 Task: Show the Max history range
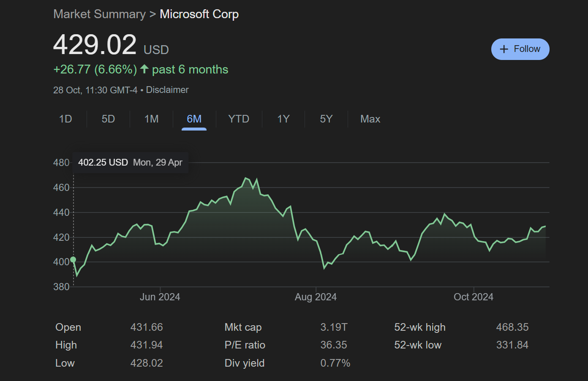pos(370,119)
